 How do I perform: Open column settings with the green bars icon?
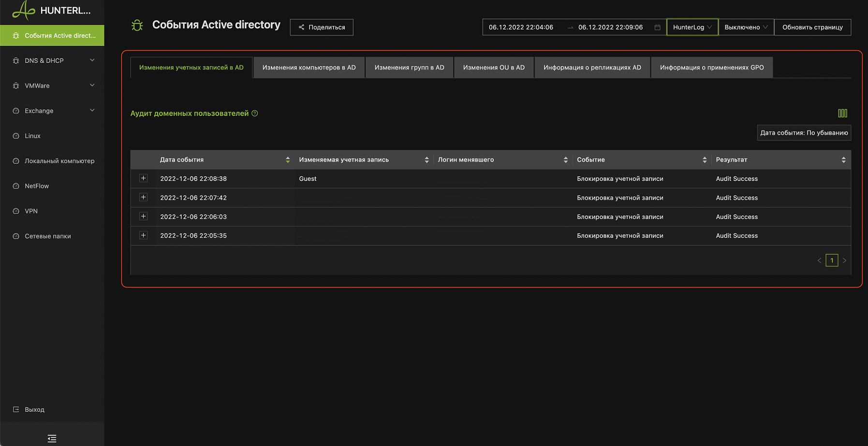click(842, 113)
